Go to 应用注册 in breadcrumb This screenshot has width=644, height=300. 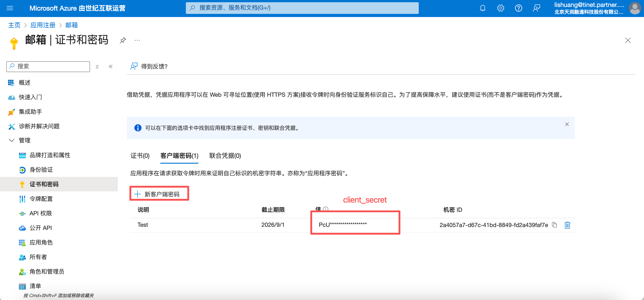pos(43,25)
